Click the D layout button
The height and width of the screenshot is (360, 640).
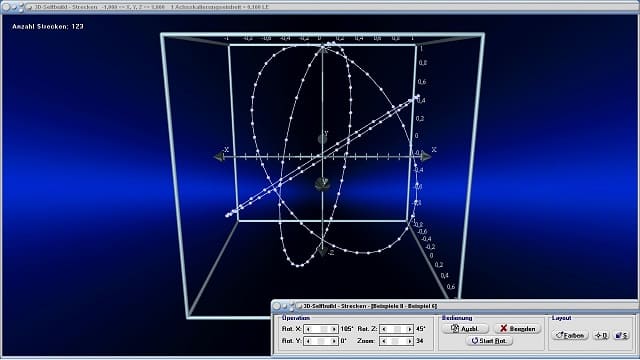601,335
